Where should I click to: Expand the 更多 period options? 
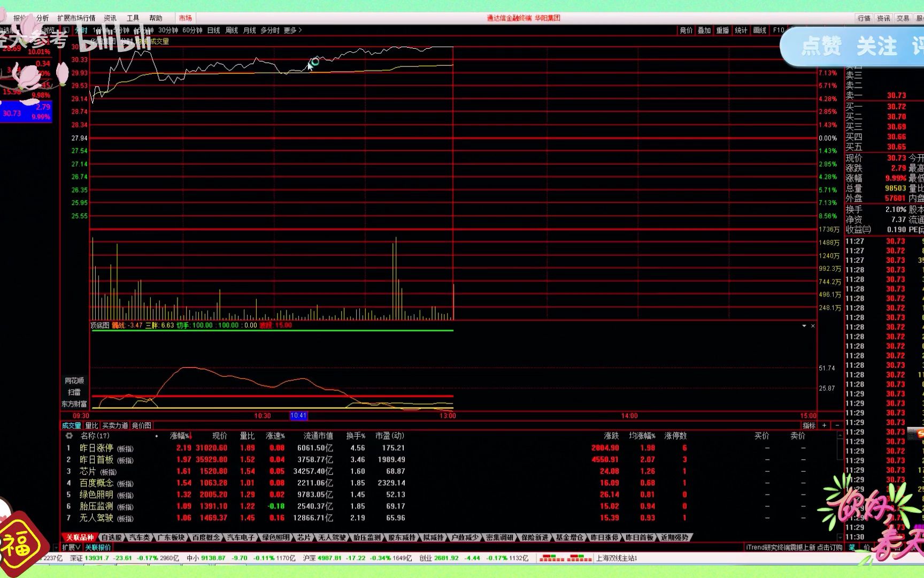coord(292,31)
